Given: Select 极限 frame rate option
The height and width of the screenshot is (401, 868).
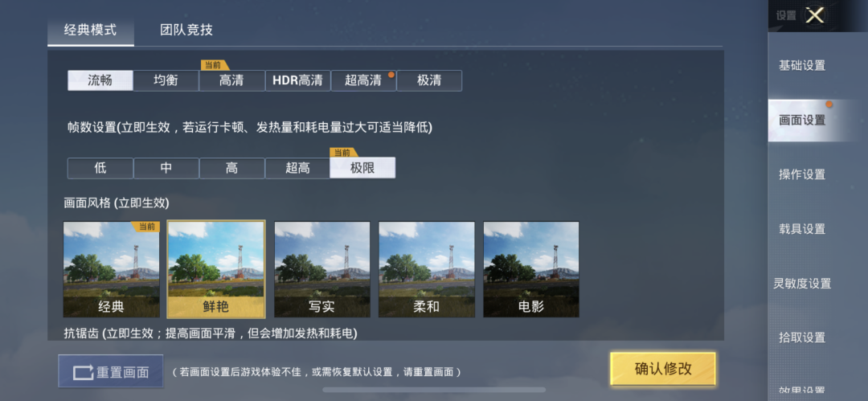Looking at the screenshot, I should click(x=362, y=168).
